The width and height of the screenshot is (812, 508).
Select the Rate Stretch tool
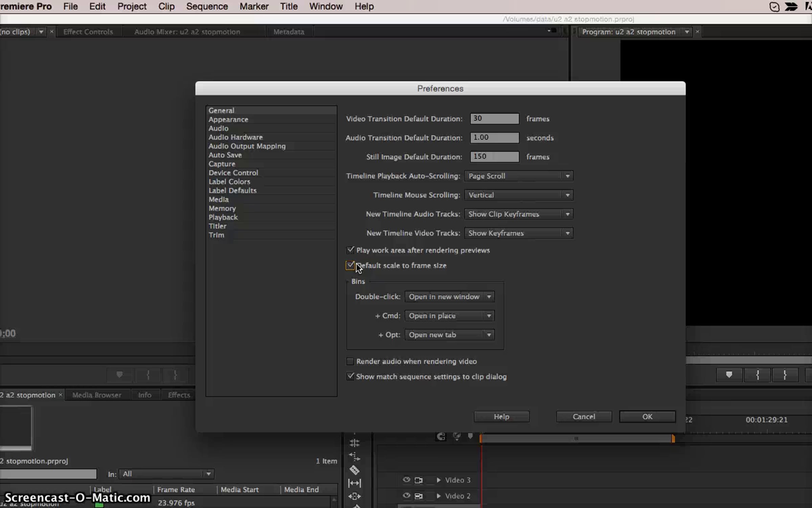tap(354, 457)
